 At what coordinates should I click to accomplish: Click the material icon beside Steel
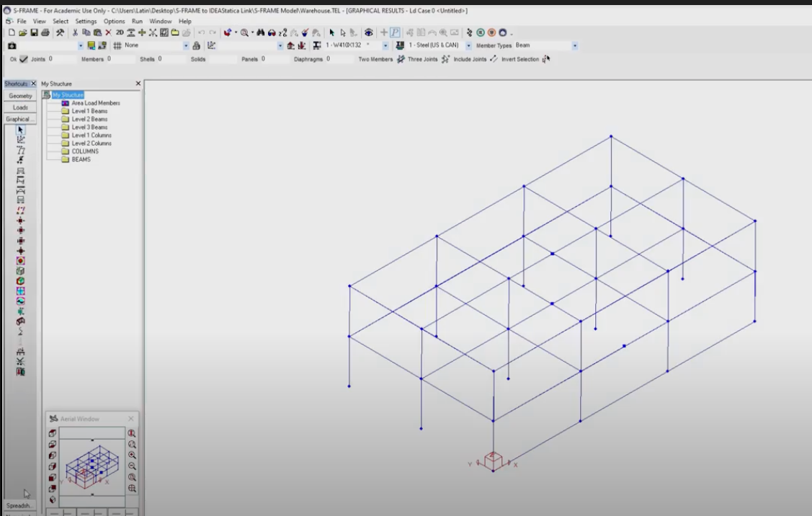click(400, 45)
